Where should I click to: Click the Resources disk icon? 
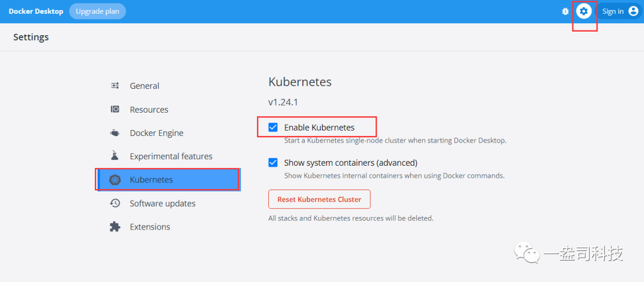click(x=115, y=110)
